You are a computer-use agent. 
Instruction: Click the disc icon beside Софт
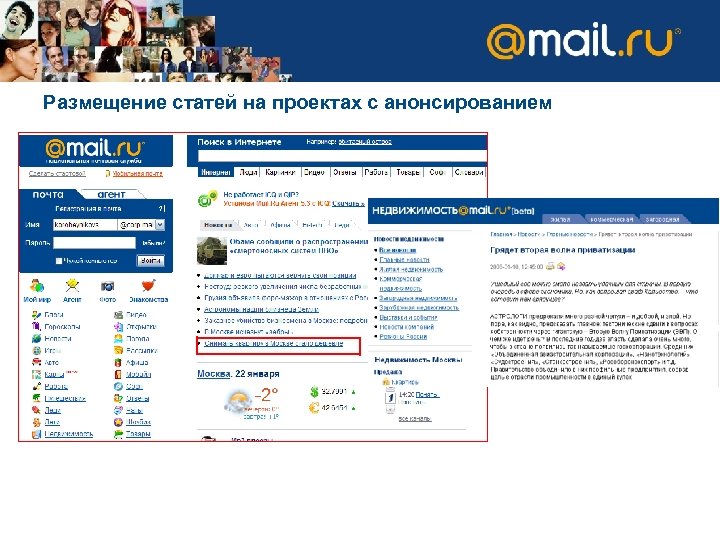click(x=118, y=386)
